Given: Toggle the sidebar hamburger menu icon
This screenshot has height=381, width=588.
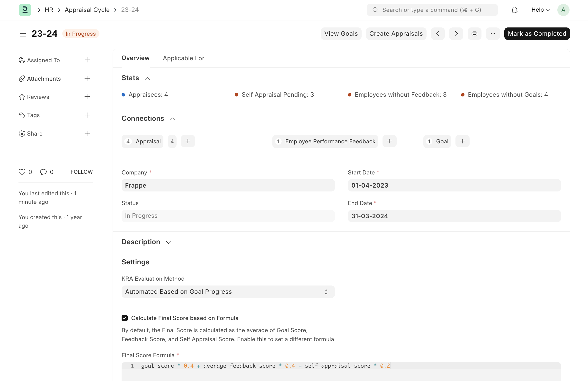Looking at the screenshot, I should tap(23, 34).
